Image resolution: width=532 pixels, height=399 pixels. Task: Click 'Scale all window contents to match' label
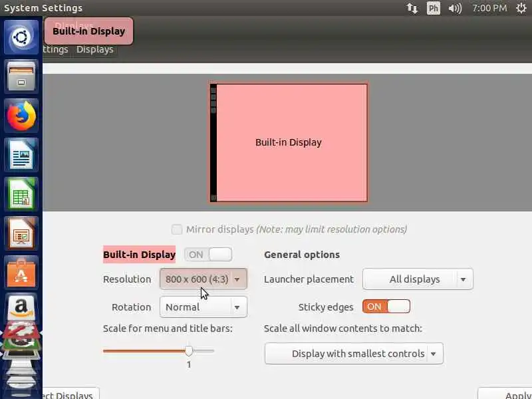342,329
